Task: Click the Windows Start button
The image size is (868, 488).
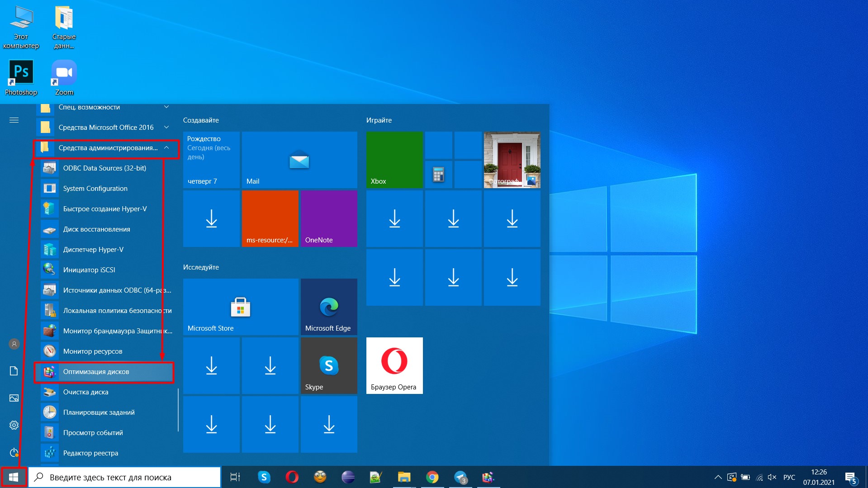Action: point(14,477)
